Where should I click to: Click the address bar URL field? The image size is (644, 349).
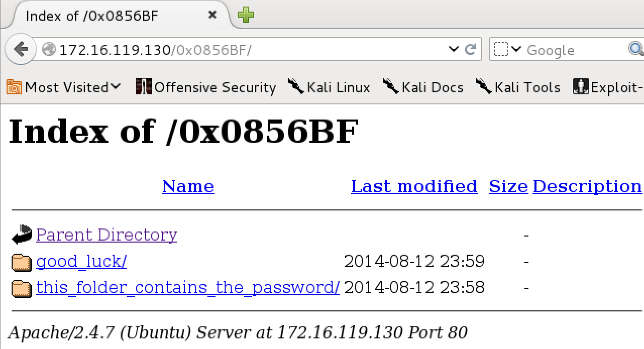point(252,49)
